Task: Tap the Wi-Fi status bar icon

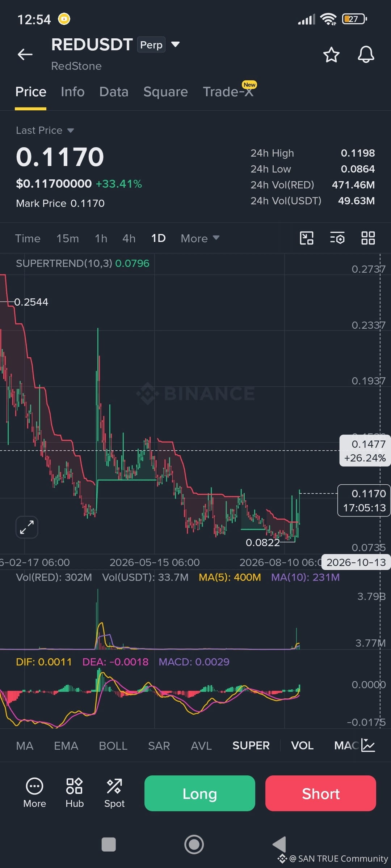Action: click(x=329, y=19)
